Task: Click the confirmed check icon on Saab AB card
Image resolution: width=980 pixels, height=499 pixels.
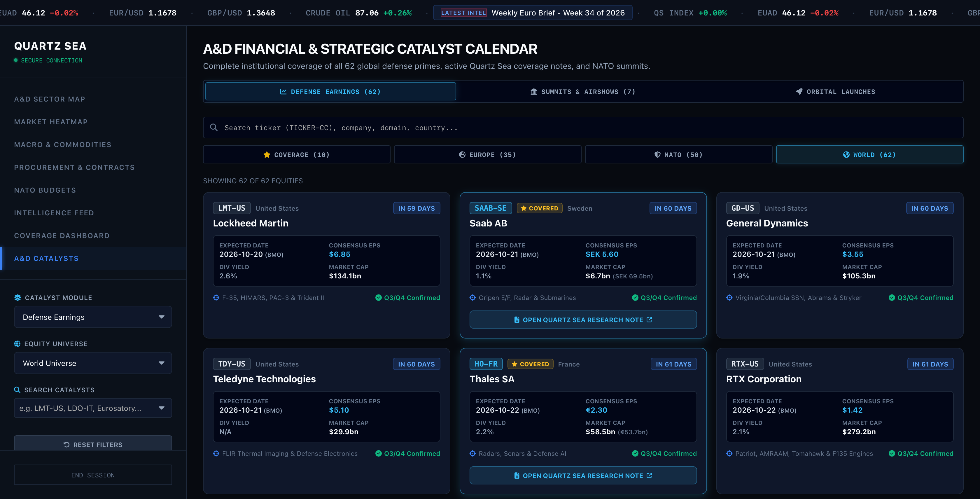Action: click(x=635, y=298)
